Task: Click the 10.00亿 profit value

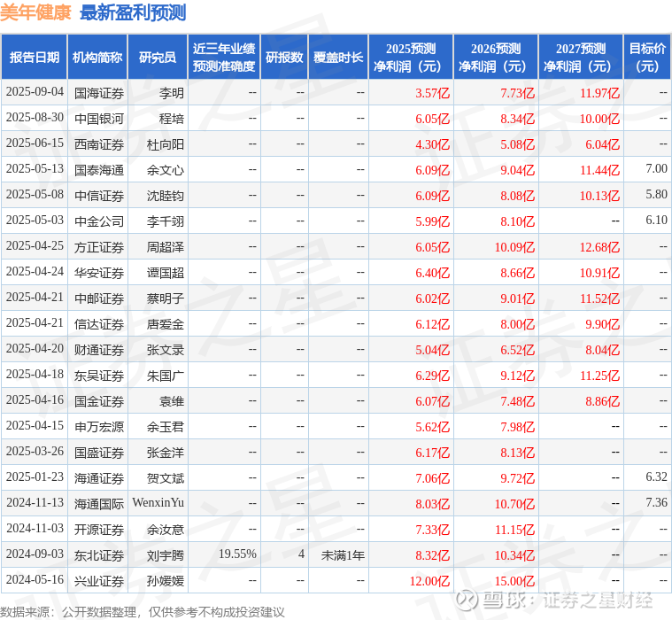Action: coord(599,119)
